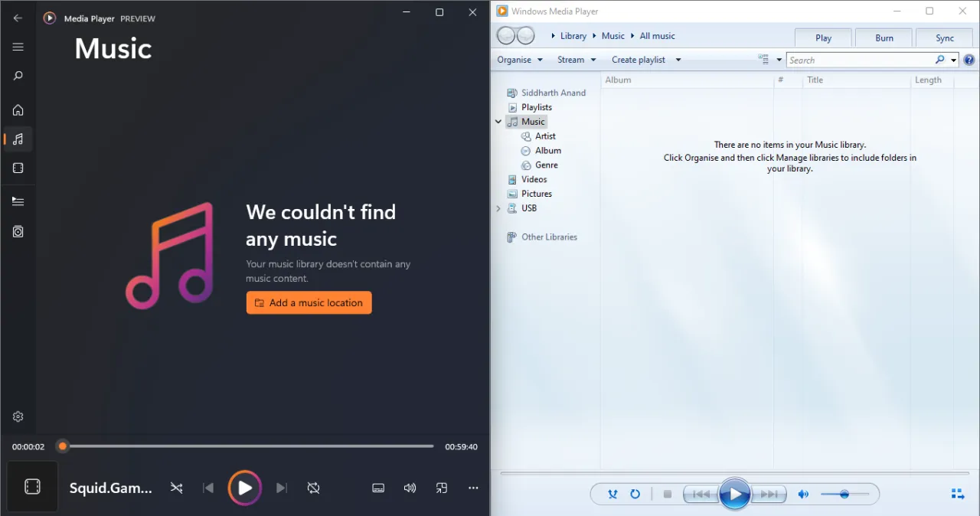Toggle shuffle in Windows Media Player
980x516 pixels.
click(612, 494)
